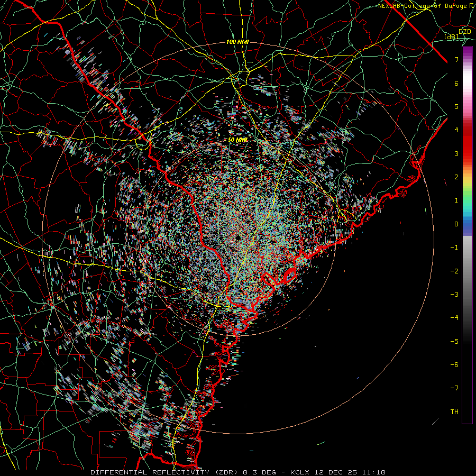Click the 6 value on the color scale
The width and height of the screenshot is (476, 476).
[456, 83]
